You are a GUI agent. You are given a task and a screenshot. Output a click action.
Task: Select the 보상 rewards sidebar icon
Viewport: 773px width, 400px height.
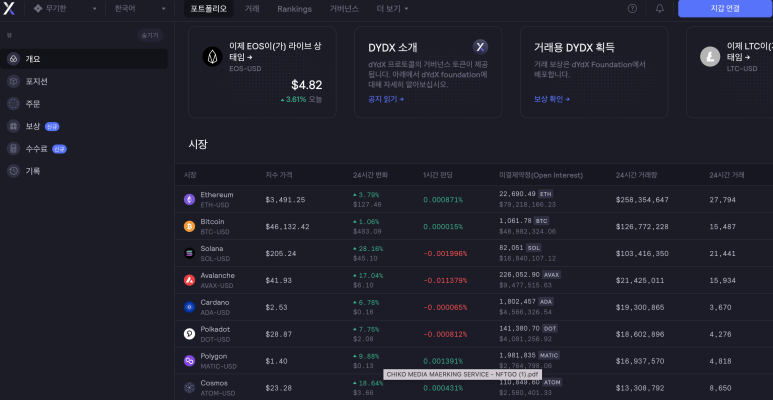(13, 126)
